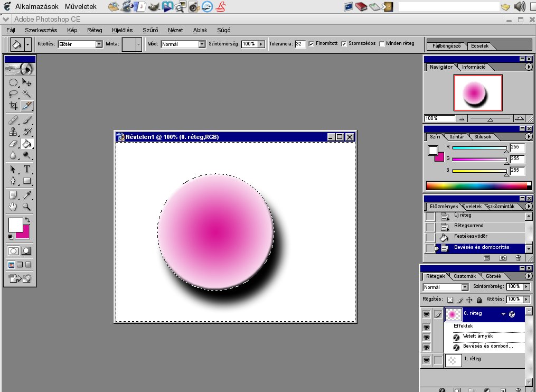Choose the Type (T) tool

(27, 169)
